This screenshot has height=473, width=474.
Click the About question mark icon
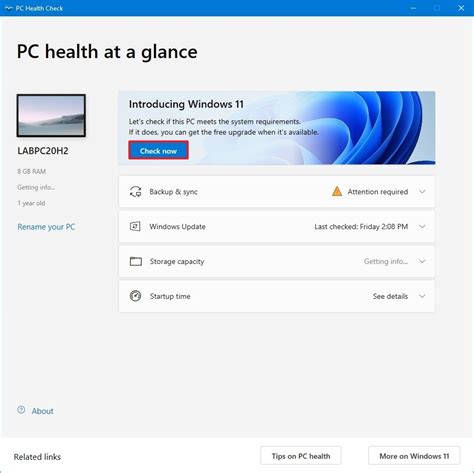pos(21,410)
